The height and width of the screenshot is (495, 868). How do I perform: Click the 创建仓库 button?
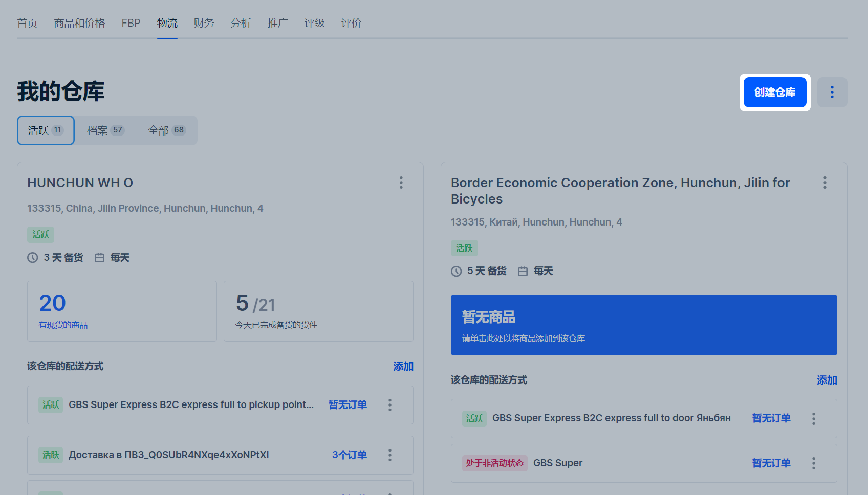tap(775, 92)
